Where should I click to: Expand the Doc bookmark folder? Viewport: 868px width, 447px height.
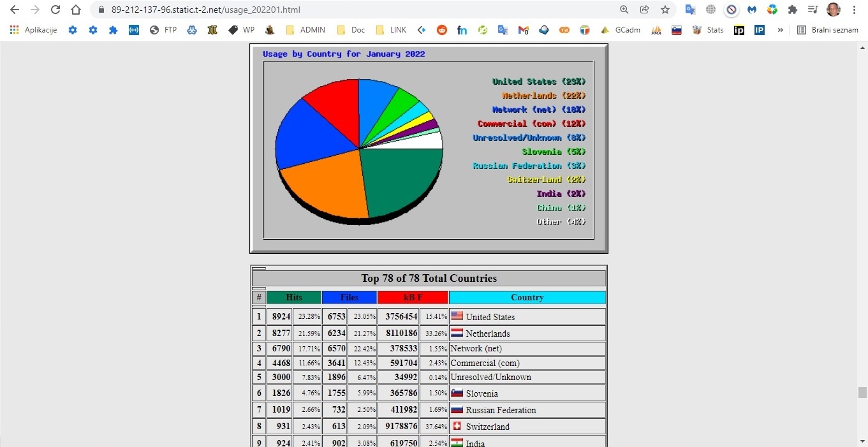[x=351, y=30]
